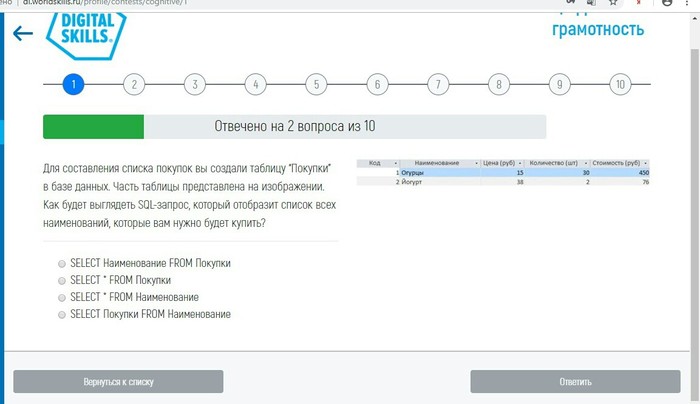Navigate to question 6 circle
700x404 pixels.
[377, 84]
